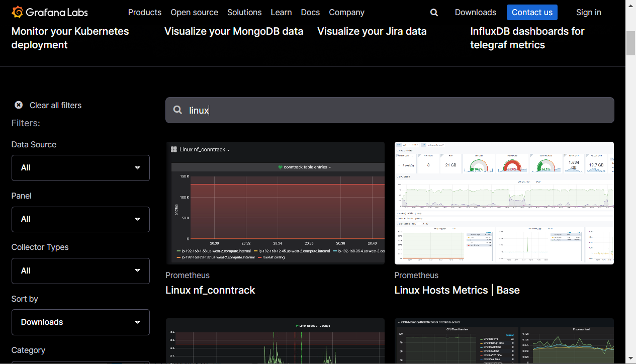This screenshot has height=364, width=636.
Task: Open the Open source menu
Action: 194,13
